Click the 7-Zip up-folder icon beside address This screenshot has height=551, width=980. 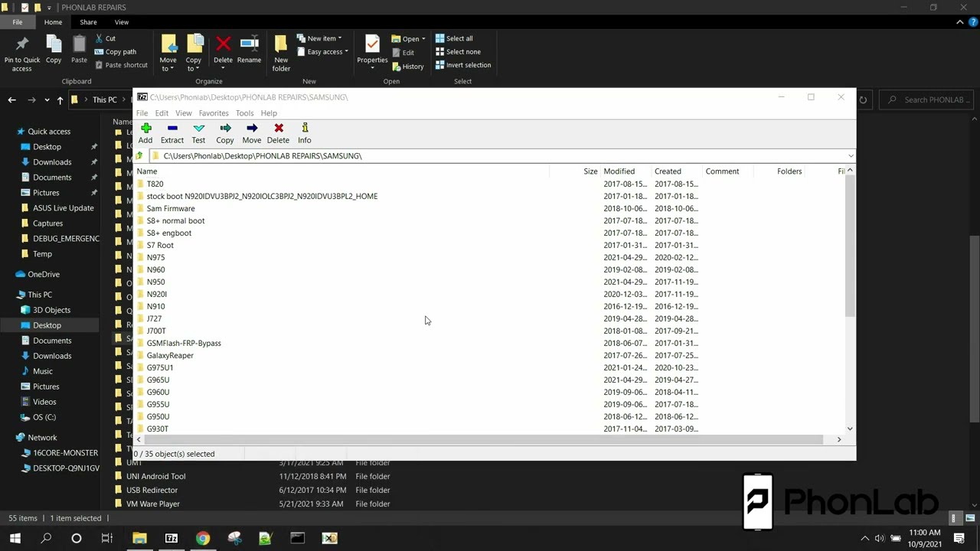pyautogui.click(x=139, y=155)
